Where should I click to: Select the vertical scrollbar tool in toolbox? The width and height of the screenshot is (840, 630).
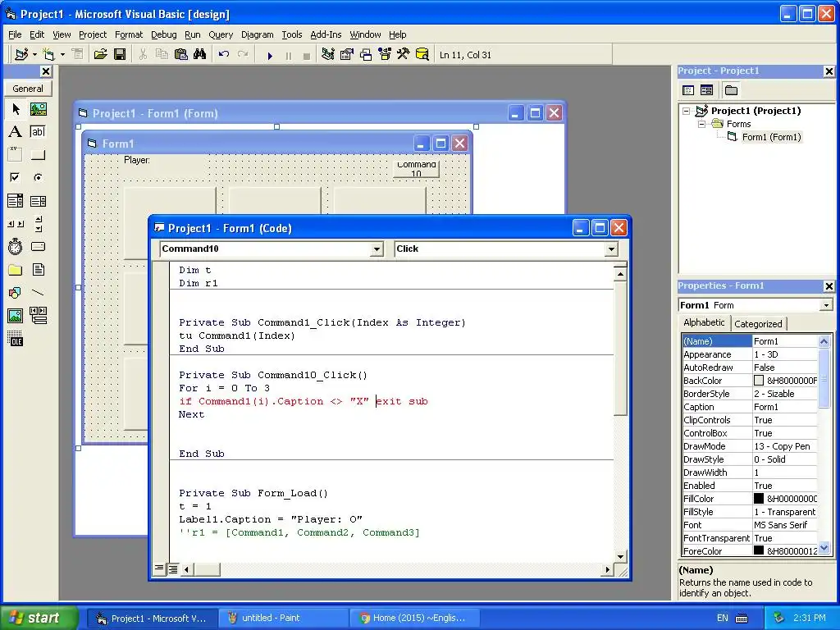(38, 224)
